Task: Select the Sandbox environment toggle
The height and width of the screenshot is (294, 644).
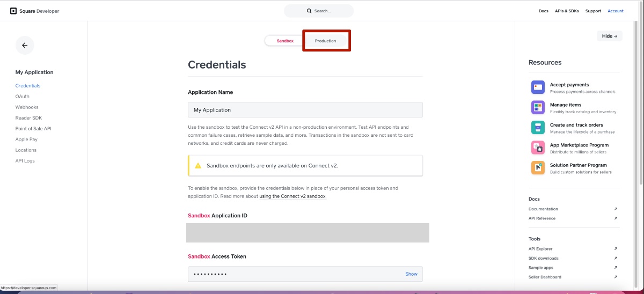Action: (x=285, y=41)
